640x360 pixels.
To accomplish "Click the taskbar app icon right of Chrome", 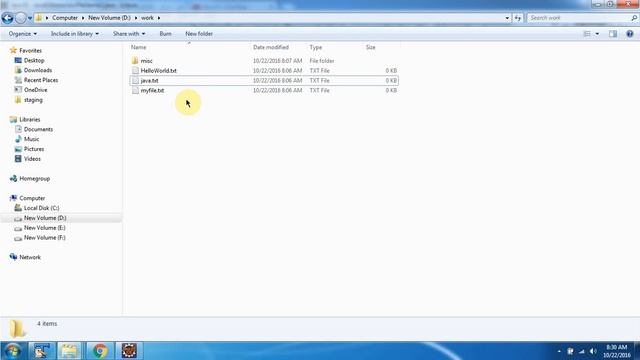I will (x=129, y=351).
